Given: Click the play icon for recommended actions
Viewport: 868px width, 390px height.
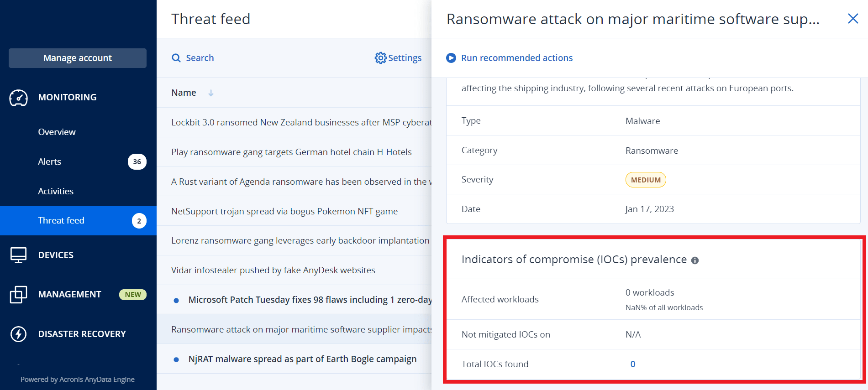Looking at the screenshot, I should click(451, 58).
